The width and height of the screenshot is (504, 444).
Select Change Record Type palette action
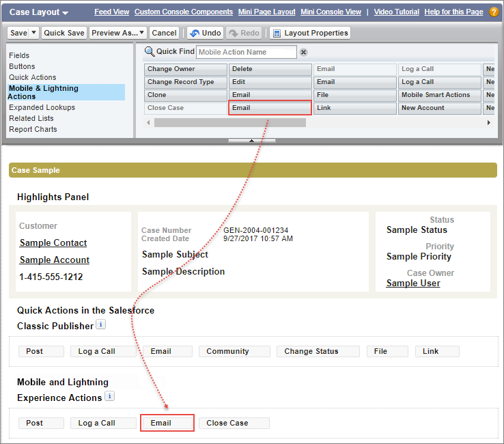click(x=186, y=82)
